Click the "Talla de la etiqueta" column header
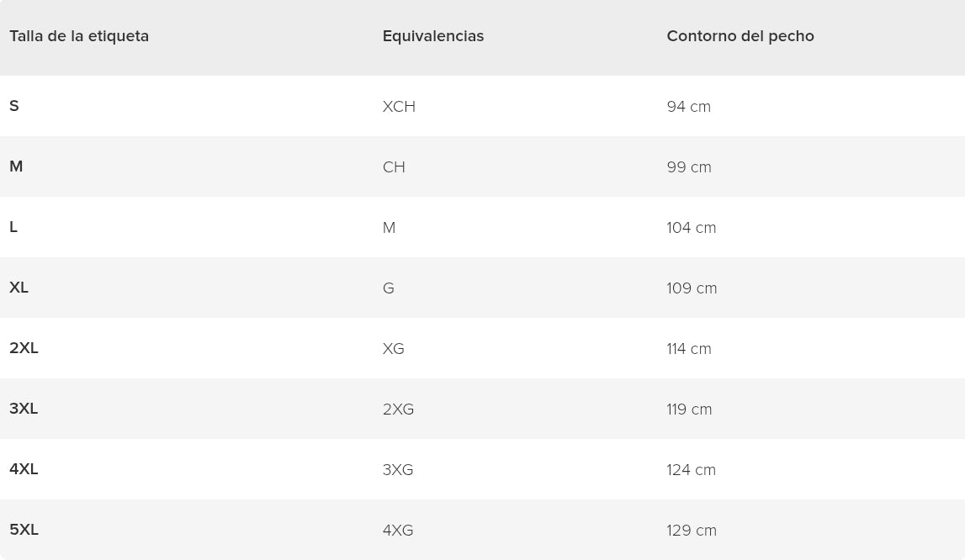965x560 pixels. click(79, 36)
